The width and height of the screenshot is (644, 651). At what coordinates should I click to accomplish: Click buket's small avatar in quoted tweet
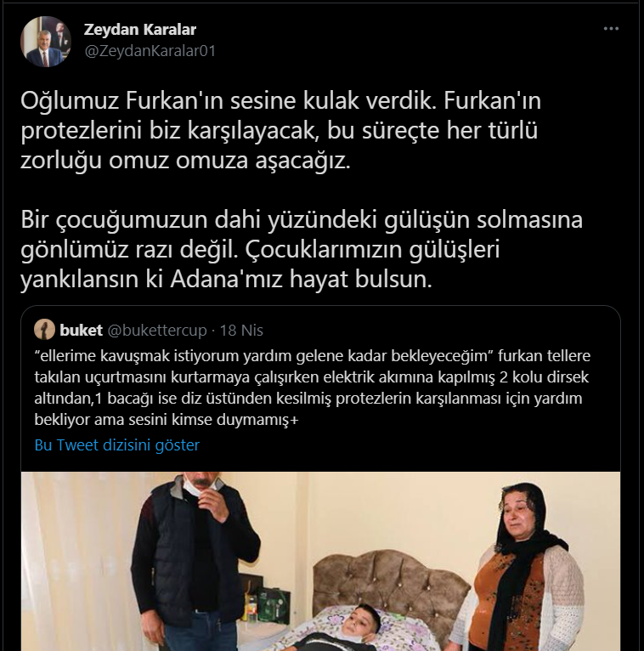click(x=44, y=330)
